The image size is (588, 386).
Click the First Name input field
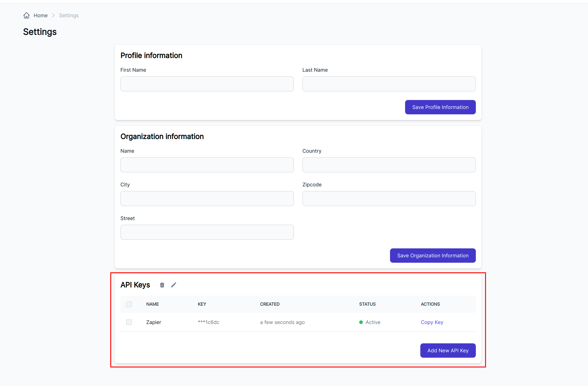click(x=207, y=84)
